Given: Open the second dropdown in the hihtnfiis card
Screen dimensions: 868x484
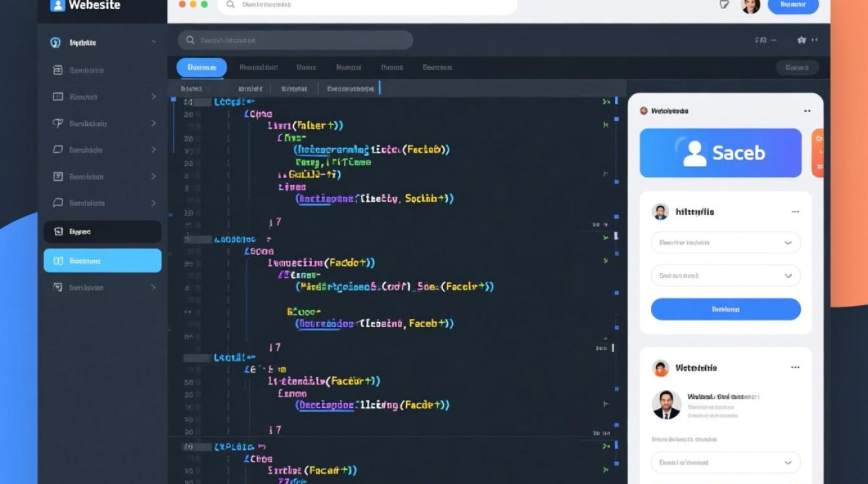Looking at the screenshot, I should 726,276.
